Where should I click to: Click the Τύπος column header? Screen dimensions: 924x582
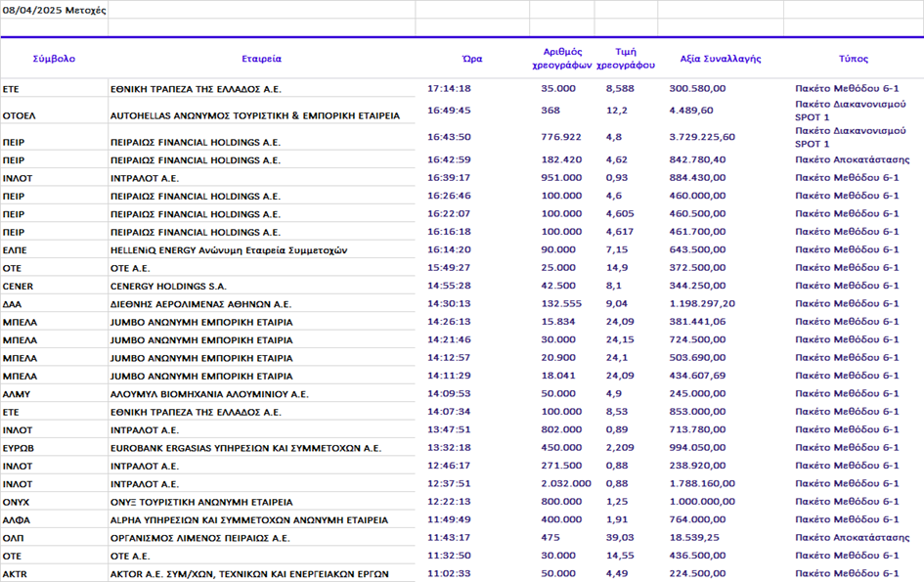(853, 59)
